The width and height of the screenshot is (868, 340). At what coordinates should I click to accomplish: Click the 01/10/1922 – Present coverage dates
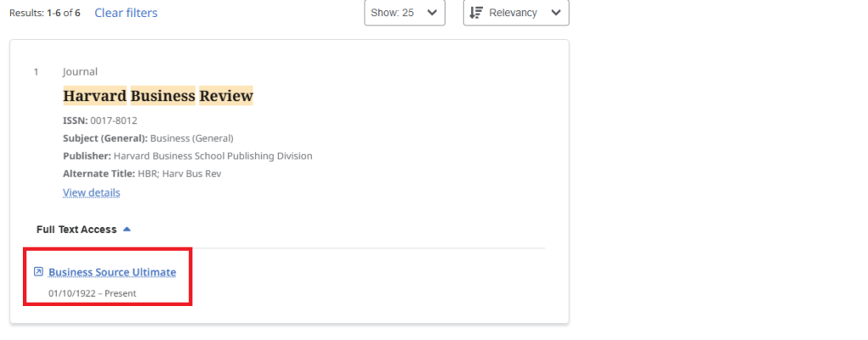[x=92, y=293]
